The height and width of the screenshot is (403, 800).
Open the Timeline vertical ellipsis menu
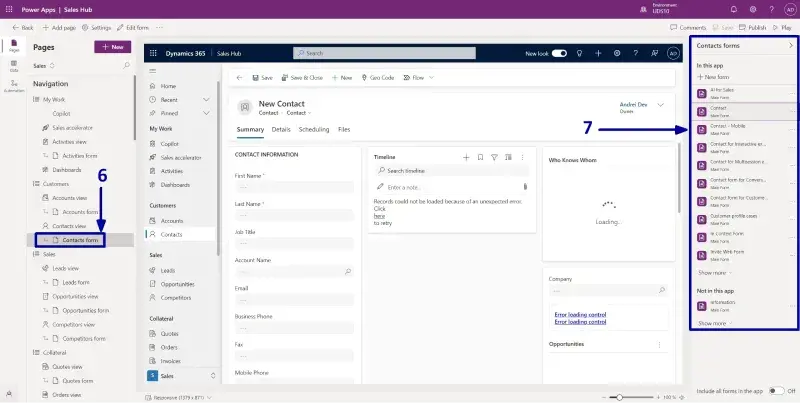tap(522, 157)
